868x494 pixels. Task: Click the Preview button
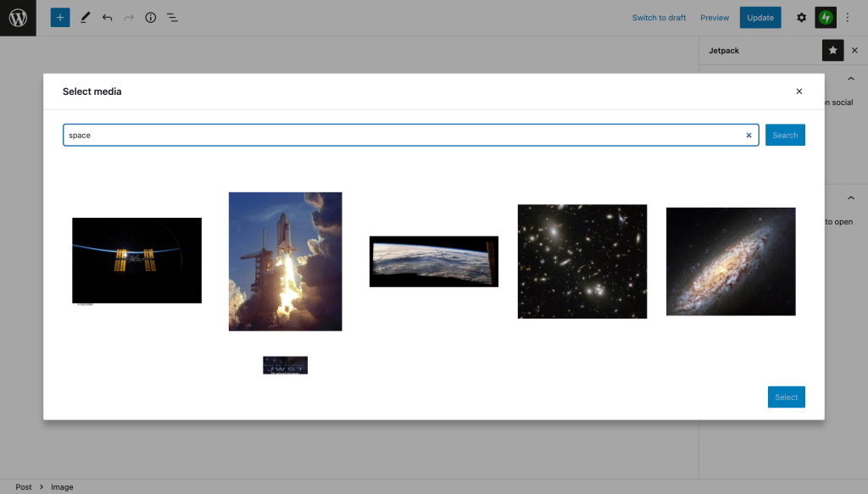[715, 18]
